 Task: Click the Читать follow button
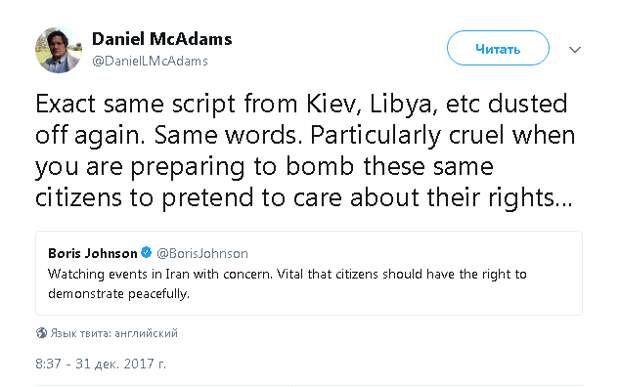coord(498,48)
